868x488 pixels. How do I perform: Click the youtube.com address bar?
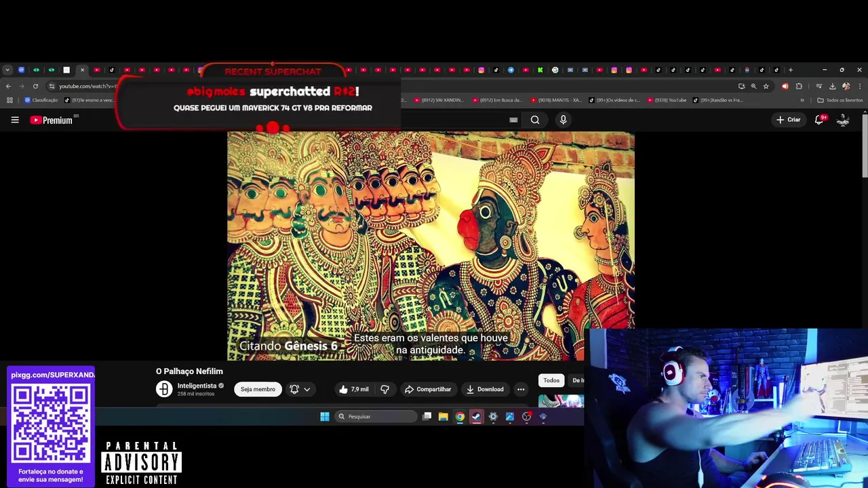tap(88, 86)
